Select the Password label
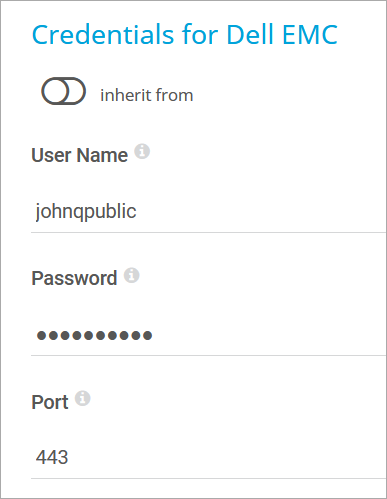 (x=74, y=278)
